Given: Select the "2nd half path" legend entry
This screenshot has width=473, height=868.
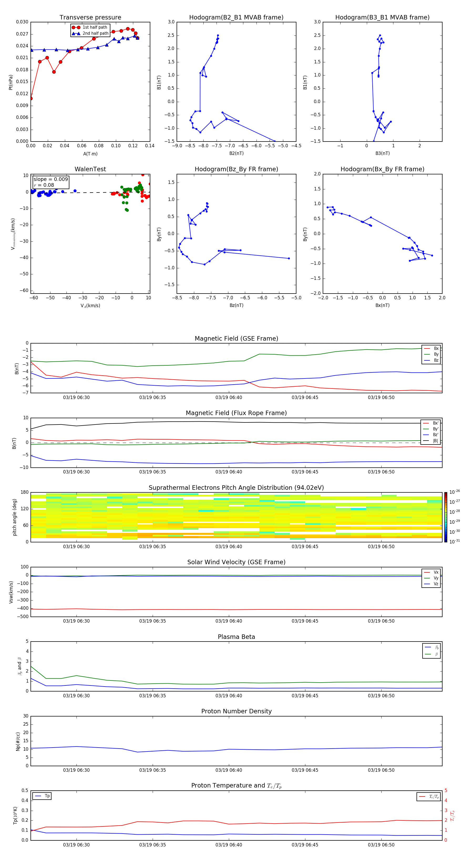Looking at the screenshot, I should tap(90, 33).
